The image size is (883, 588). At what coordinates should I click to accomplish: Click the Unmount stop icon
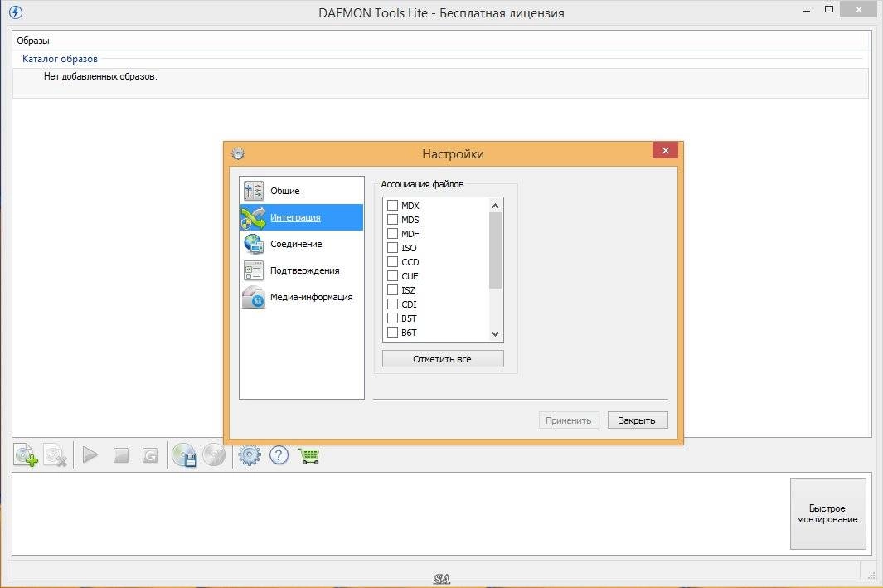(120, 455)
